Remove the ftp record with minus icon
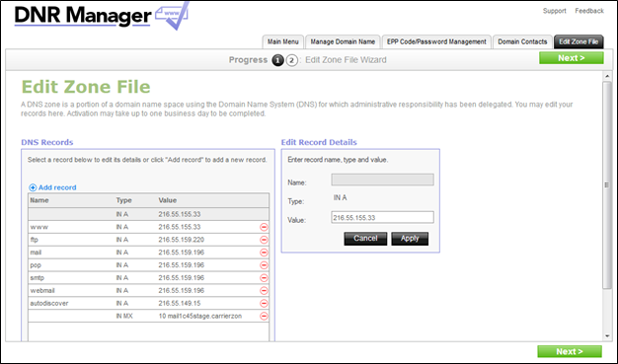Screen dimensions: 618x364 pos(264,240)
